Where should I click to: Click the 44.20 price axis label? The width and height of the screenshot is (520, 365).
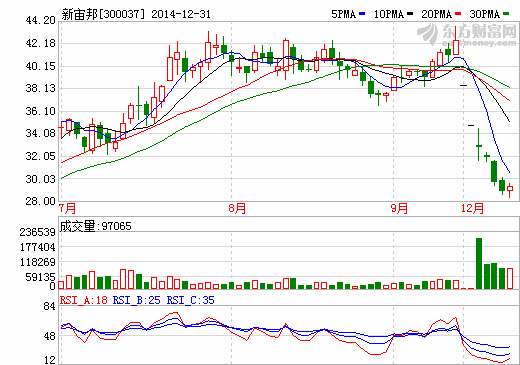pos(41,20)
